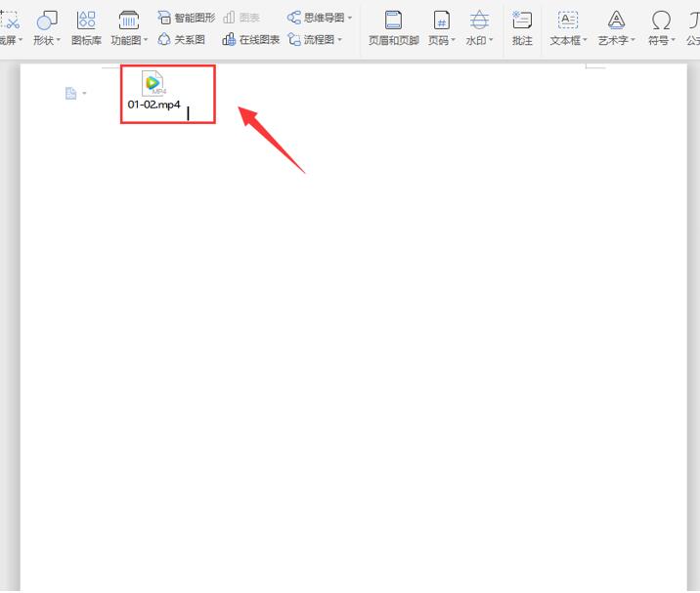Viewport: 700px width, 593px height.
Task: Expand the Flowchart (流程图) dropdown arrow
Action: click(339, 40)
